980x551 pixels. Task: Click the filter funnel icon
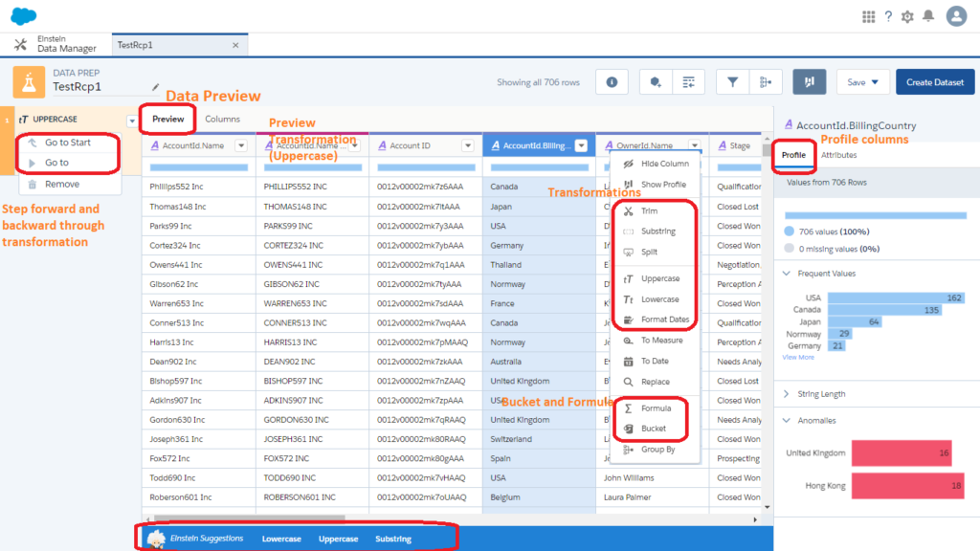pyautogui.click(x=732, y=82)
